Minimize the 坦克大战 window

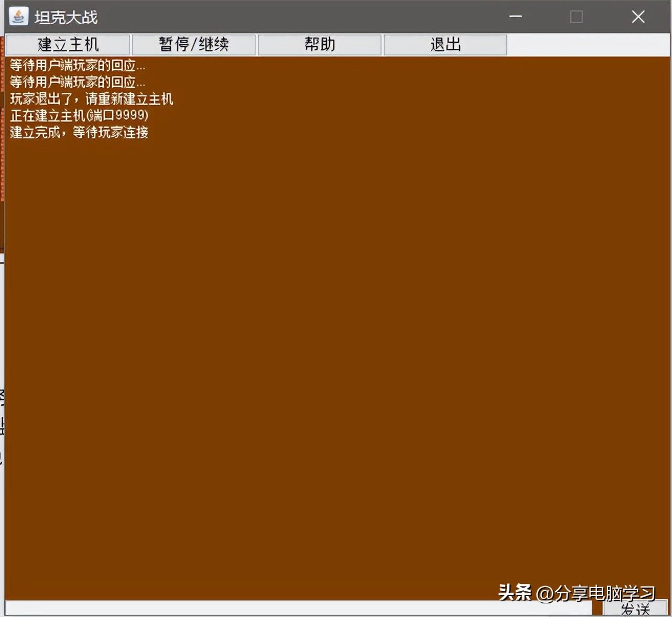click(516, 17)
